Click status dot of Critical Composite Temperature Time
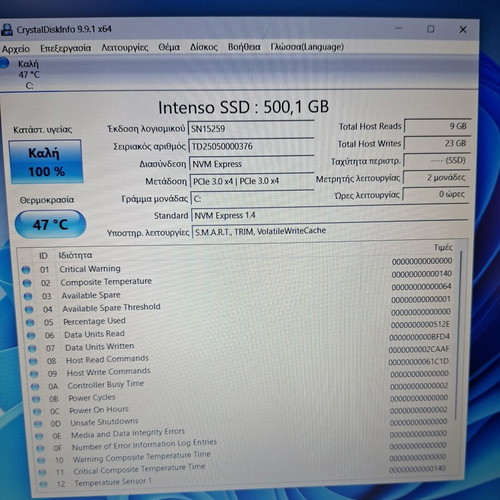Screen dimensions: 500x500 point(42,472)
